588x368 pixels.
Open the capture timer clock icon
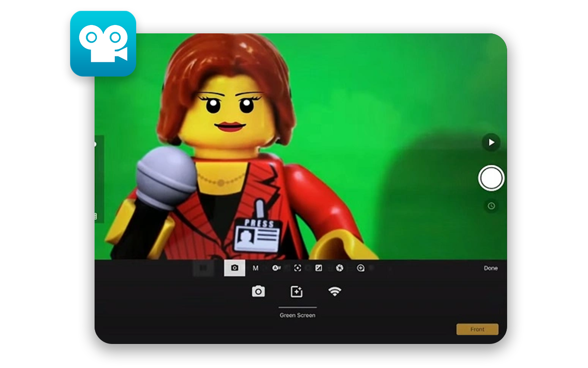pyautogui.click(x=491, y=206)
